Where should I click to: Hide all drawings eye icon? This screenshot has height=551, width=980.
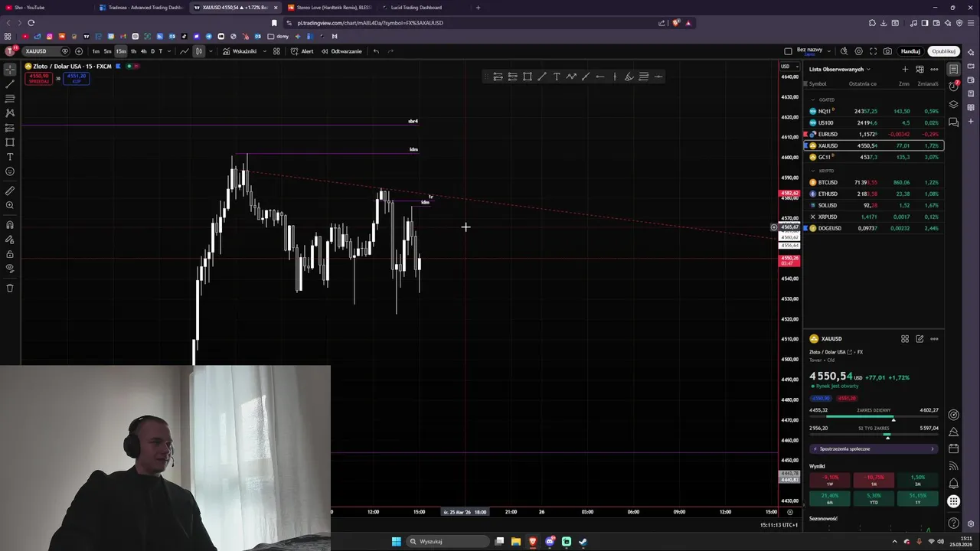coord(10,269)
